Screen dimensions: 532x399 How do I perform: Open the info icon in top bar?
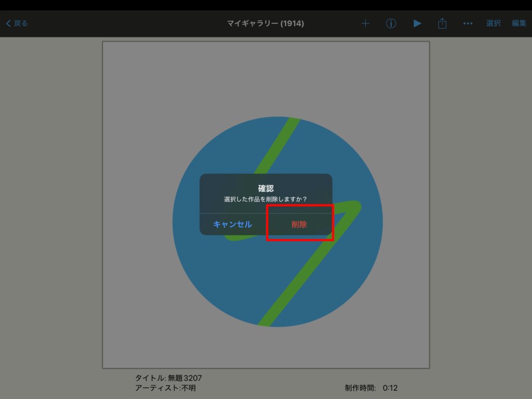click(391, 23)
